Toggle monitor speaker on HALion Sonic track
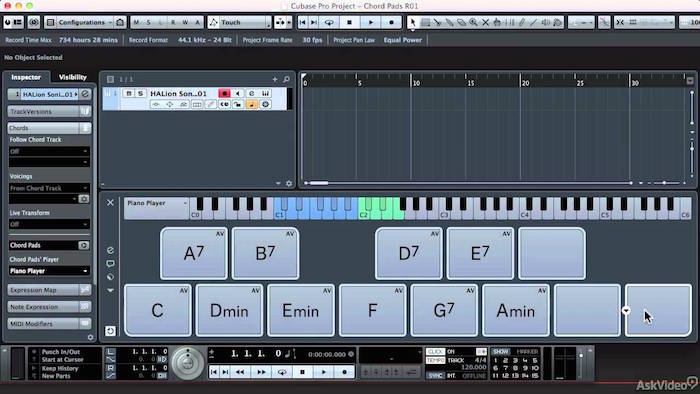This screenshot has height=394, width=700. (238, 93)
